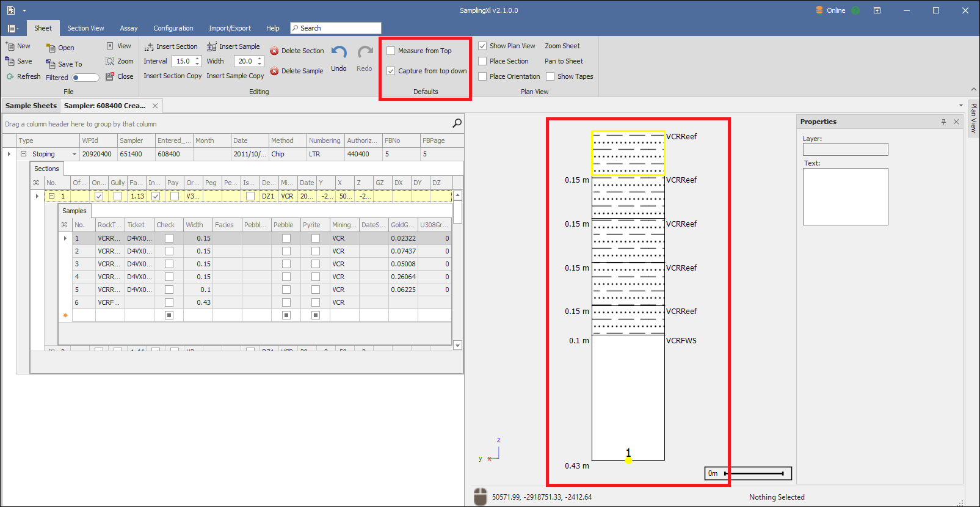Click the Delete Section icon

(275, 51)
